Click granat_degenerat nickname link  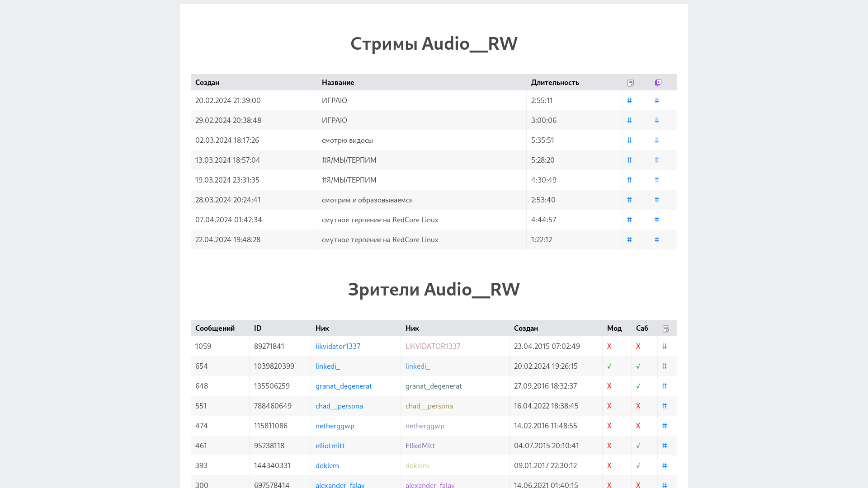pyautogui.click(x=344, y=386)
